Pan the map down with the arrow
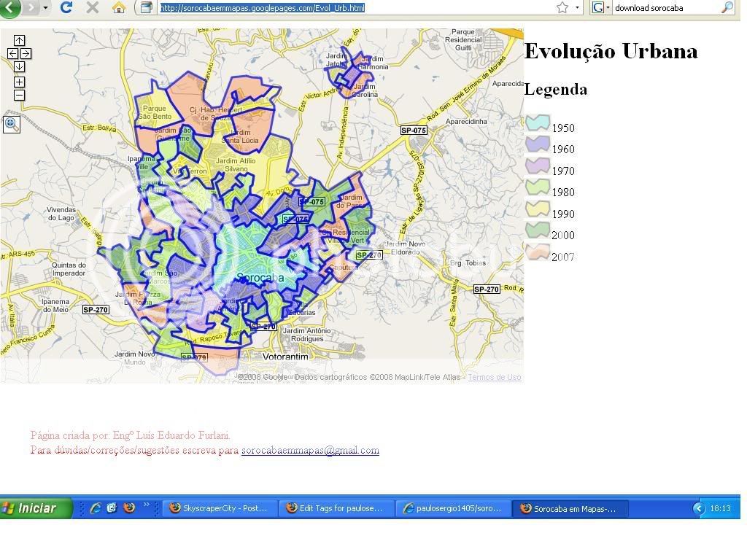The image size is (747, 560). (19, 66)
